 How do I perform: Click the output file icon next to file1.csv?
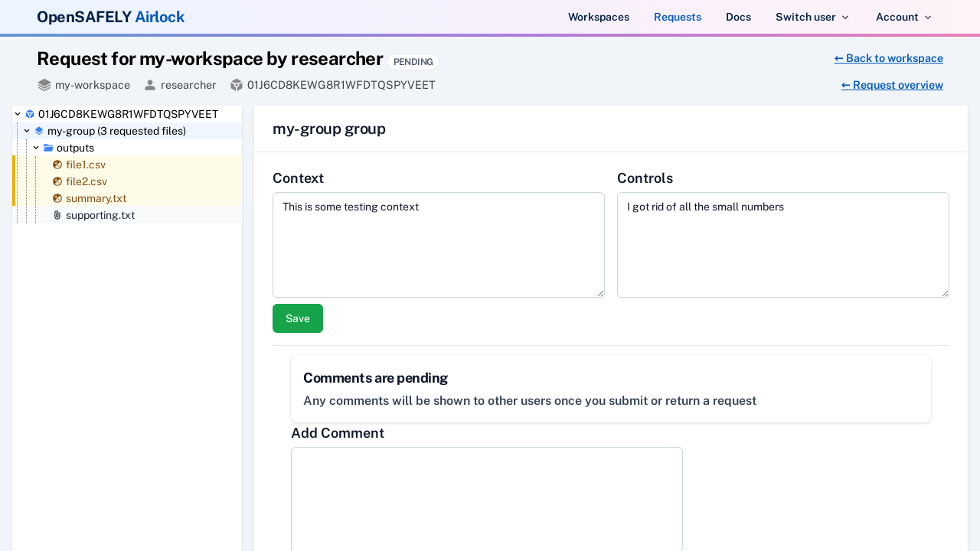point(56,165)
